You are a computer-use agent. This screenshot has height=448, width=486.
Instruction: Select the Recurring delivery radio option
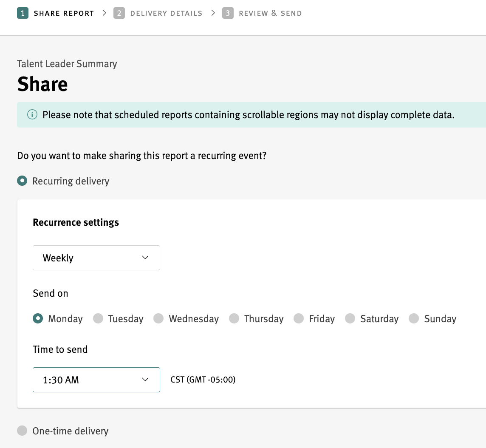coord(22,181)
